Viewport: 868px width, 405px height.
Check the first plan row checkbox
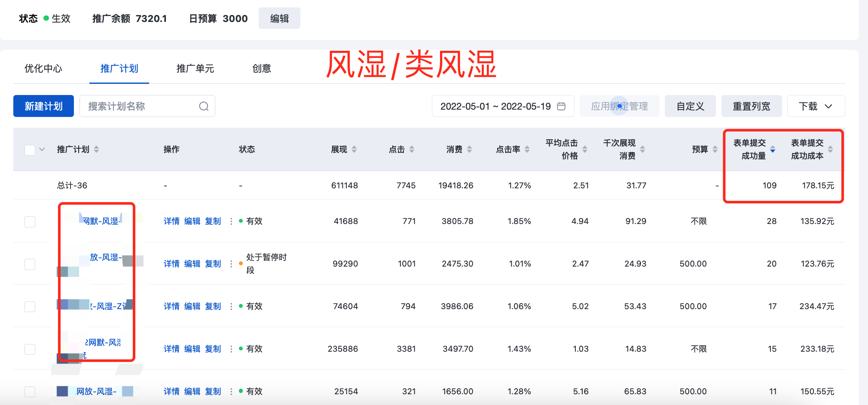pos(30,221)
